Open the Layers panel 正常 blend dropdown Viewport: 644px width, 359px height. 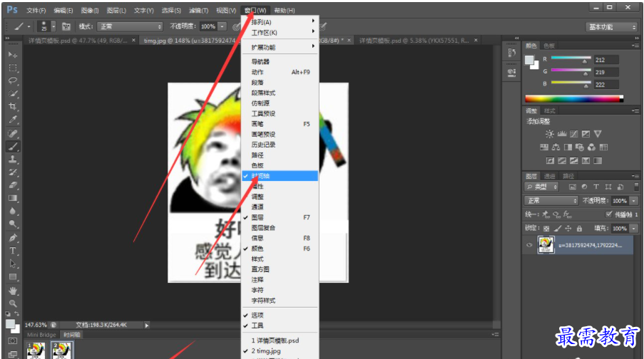[551, 201]
